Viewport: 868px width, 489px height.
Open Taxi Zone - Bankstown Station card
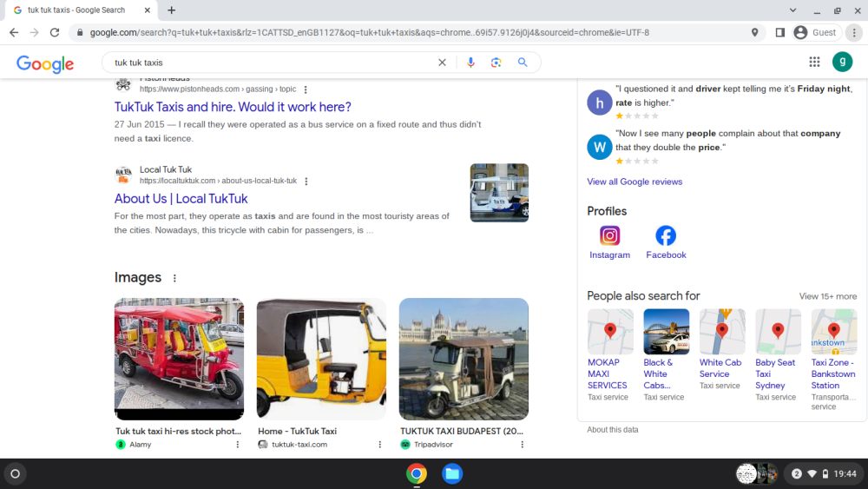pyautogui.click(x=833, y=360)
